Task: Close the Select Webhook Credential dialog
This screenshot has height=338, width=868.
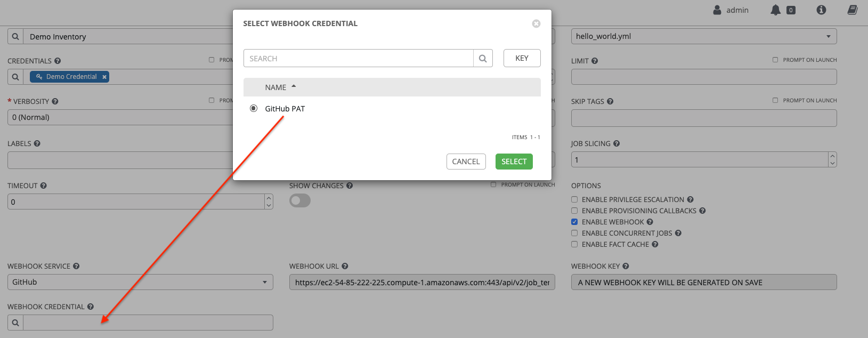Action: coord(536,23)
